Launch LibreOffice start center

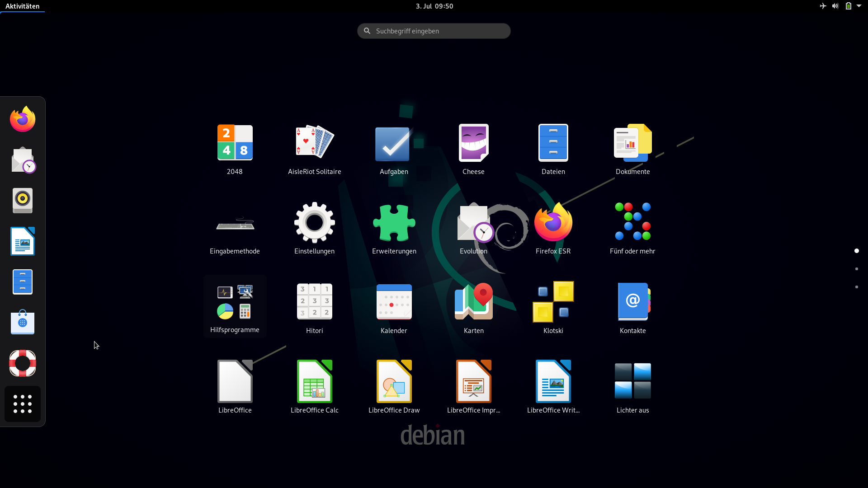point(235,388)
